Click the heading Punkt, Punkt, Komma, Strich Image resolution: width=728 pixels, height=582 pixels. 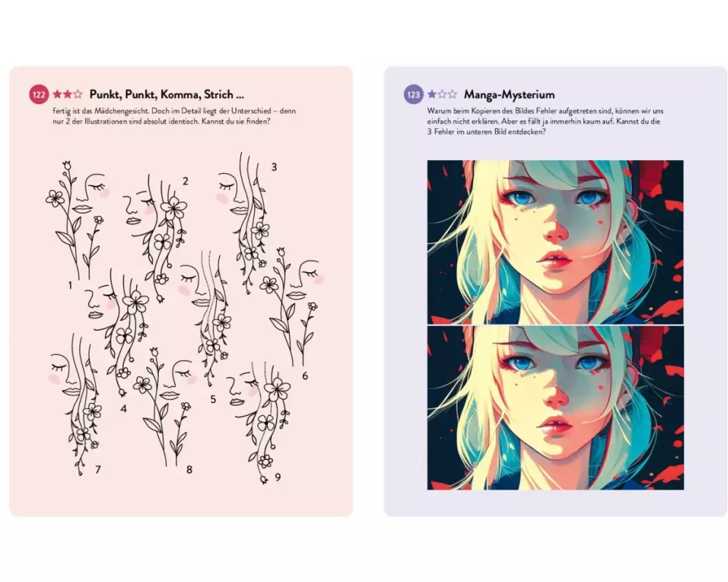coord(166,95)
